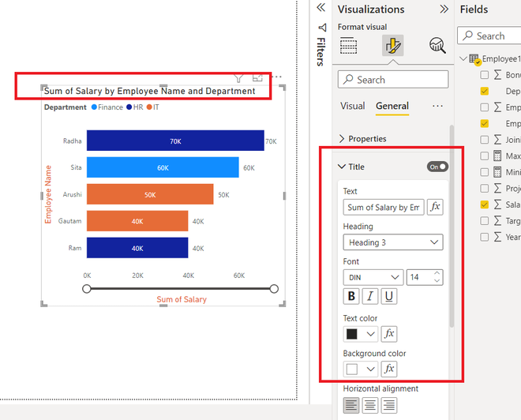The width and height of the screenshot is (521, 420).
Task: Check the Max measure checkbox
Action: point(485,156)
